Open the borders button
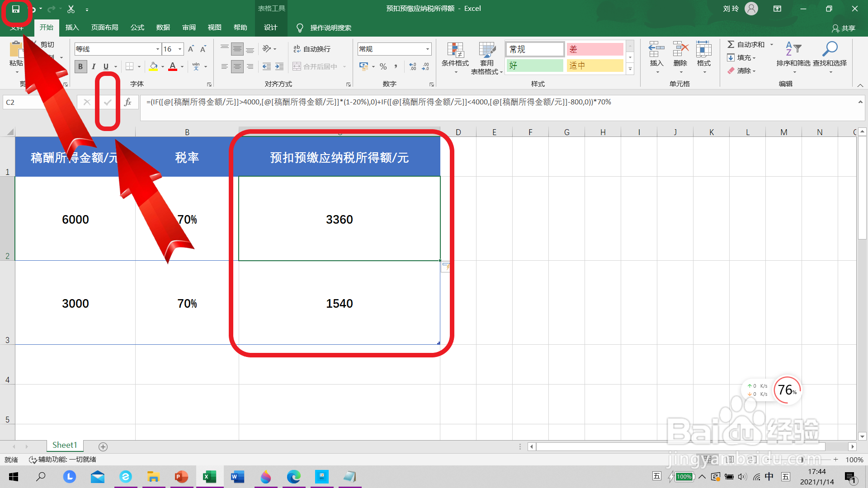The height and width of the screenshot is (488, 868). (x=130, y=67)
